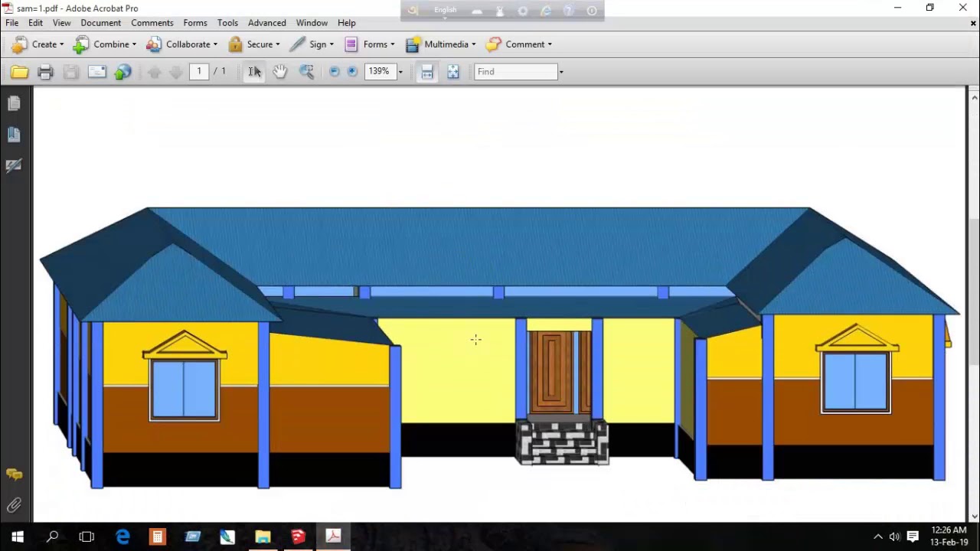Toggle one full page fit view

tap(453, 71)
